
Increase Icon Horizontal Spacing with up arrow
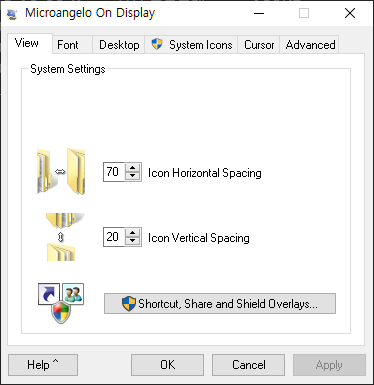click(133, 168)
